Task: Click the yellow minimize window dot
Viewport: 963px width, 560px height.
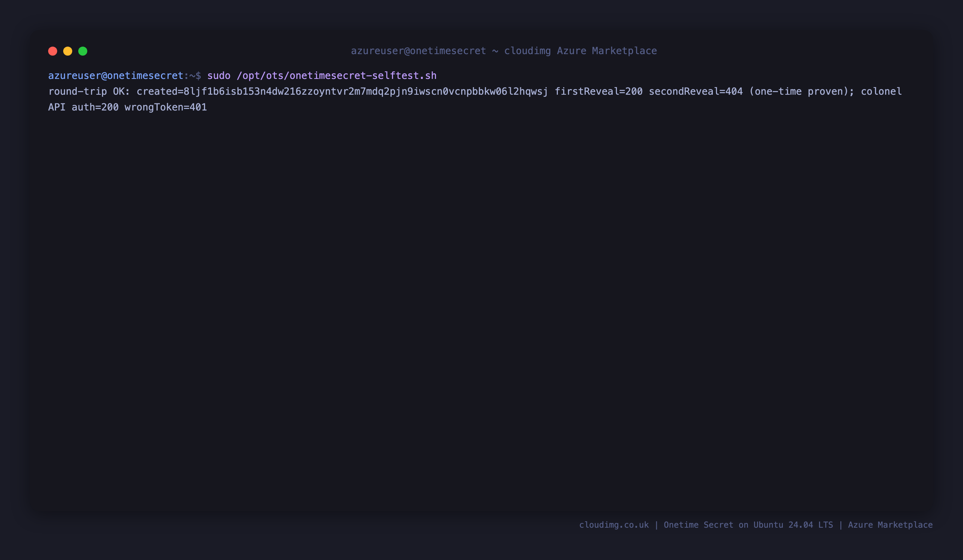Action: tap(68, 51)
